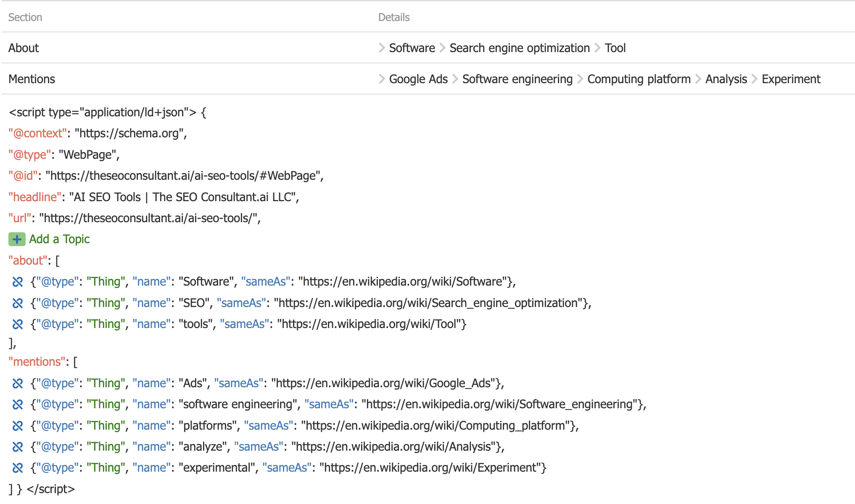
Task: Select the About section row
Action: (24, 47)
